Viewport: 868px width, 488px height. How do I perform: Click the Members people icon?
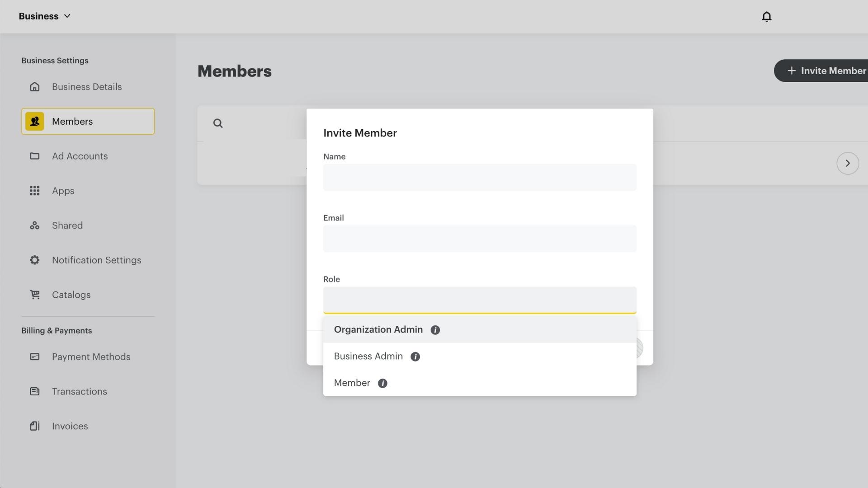point(35,122)
